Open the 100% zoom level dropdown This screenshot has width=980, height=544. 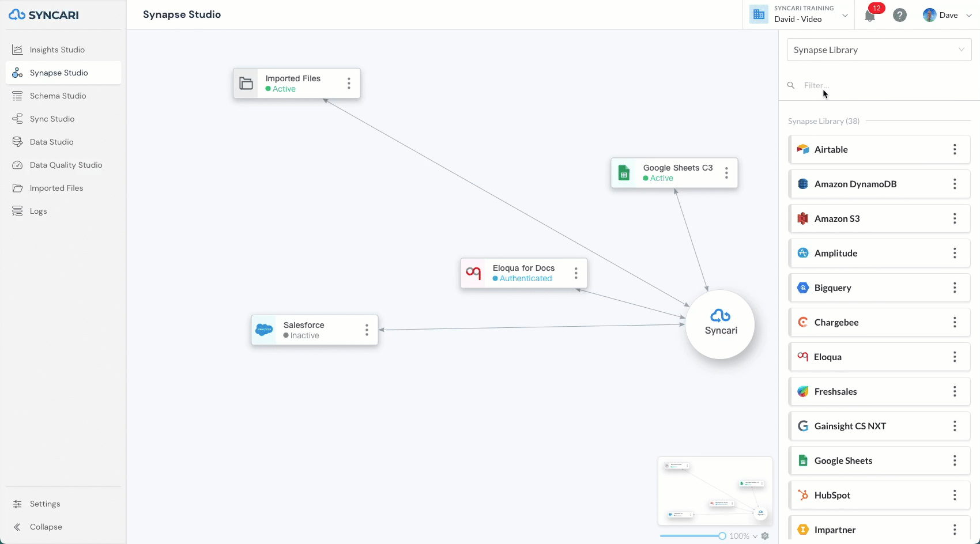[744, 536]
